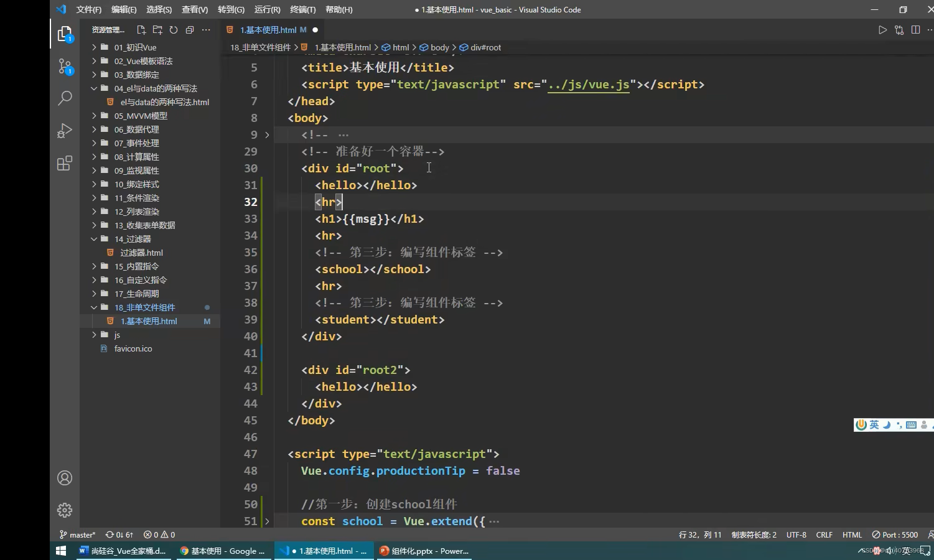Switch to the Word document in taskbar

coord(123,551)
